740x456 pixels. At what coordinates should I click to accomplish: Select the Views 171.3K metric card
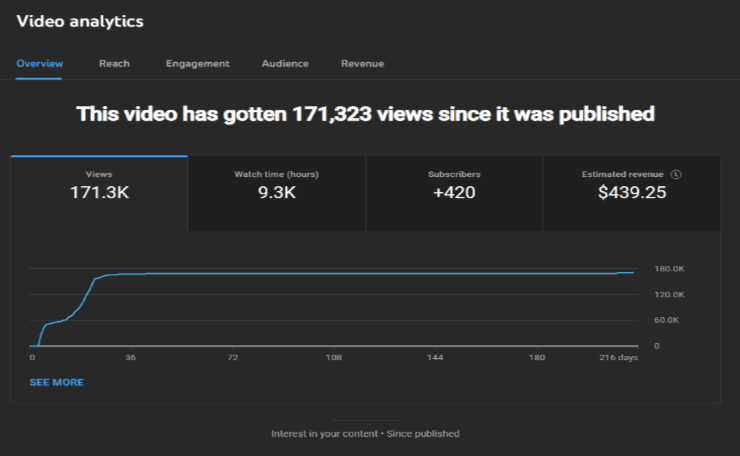(x=99, y=193)
